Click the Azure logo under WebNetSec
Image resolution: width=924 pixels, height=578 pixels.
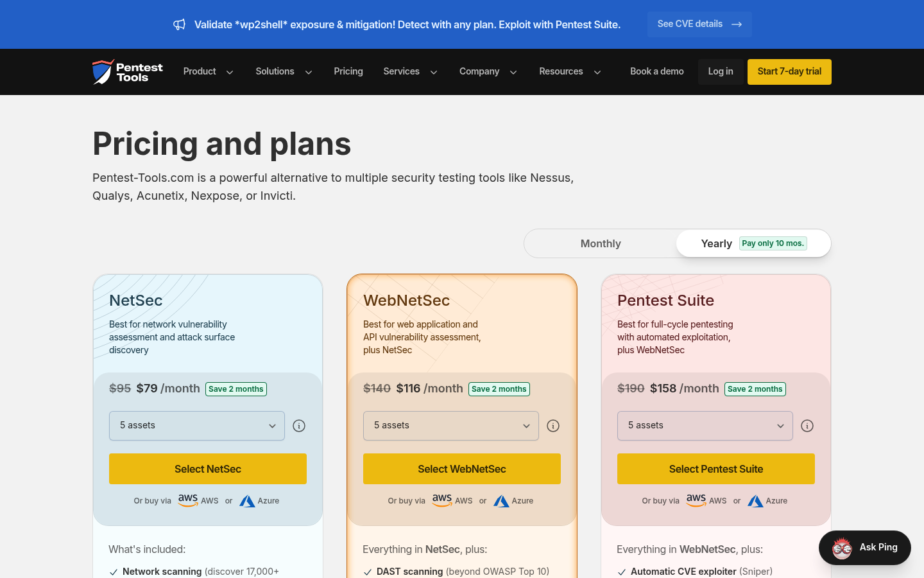501,501
